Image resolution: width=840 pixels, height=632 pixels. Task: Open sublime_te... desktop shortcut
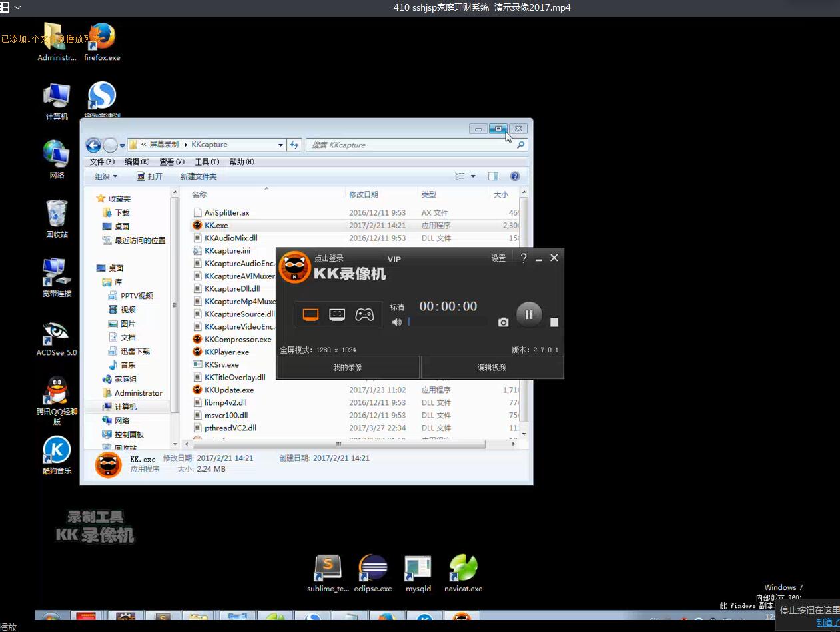coord(328,573)
